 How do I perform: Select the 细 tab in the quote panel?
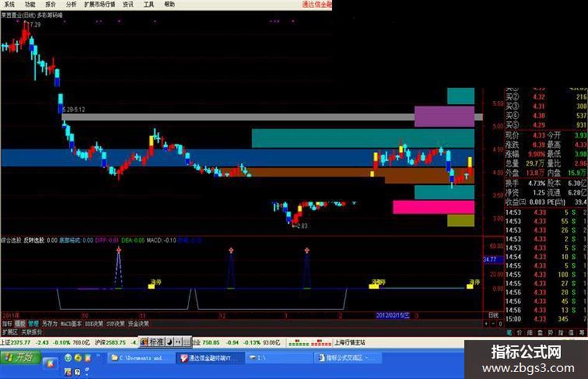click(x=530, y=332)
